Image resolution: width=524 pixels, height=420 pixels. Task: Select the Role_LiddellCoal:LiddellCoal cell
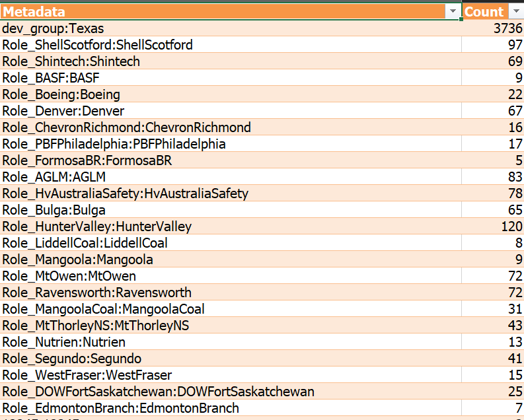pyautogui.click(x=231, y=243)
